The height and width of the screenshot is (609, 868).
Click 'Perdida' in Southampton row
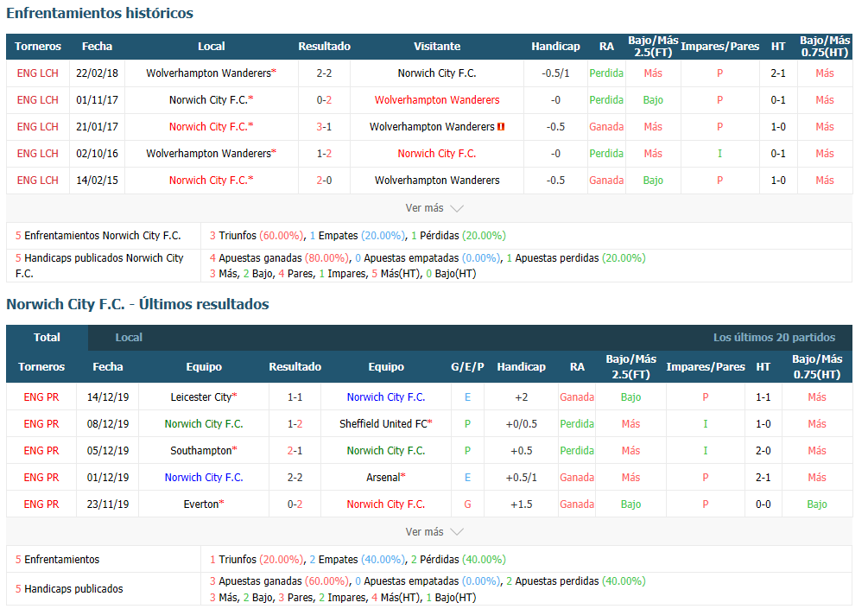point(577,451)
